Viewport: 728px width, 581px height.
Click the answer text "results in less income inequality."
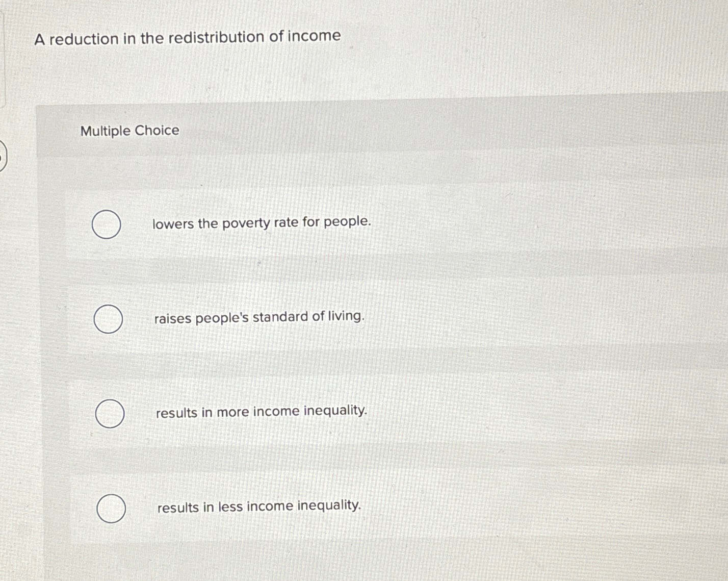pos(259,507)
